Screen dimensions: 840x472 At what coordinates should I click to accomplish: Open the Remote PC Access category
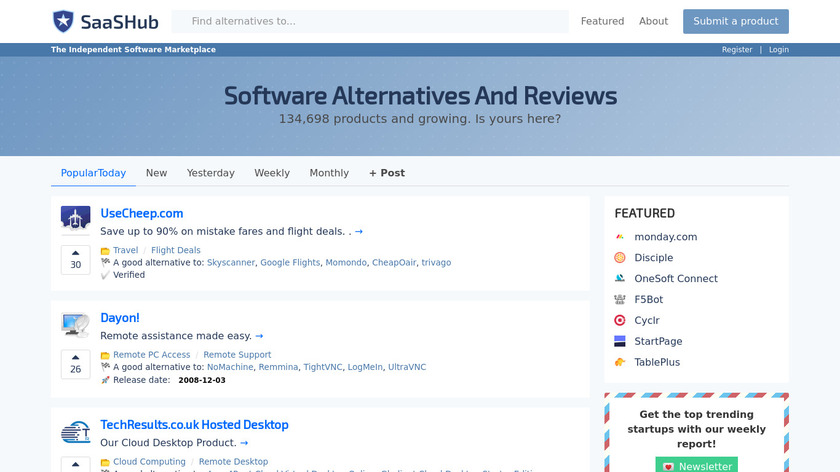tap(151, 355)
